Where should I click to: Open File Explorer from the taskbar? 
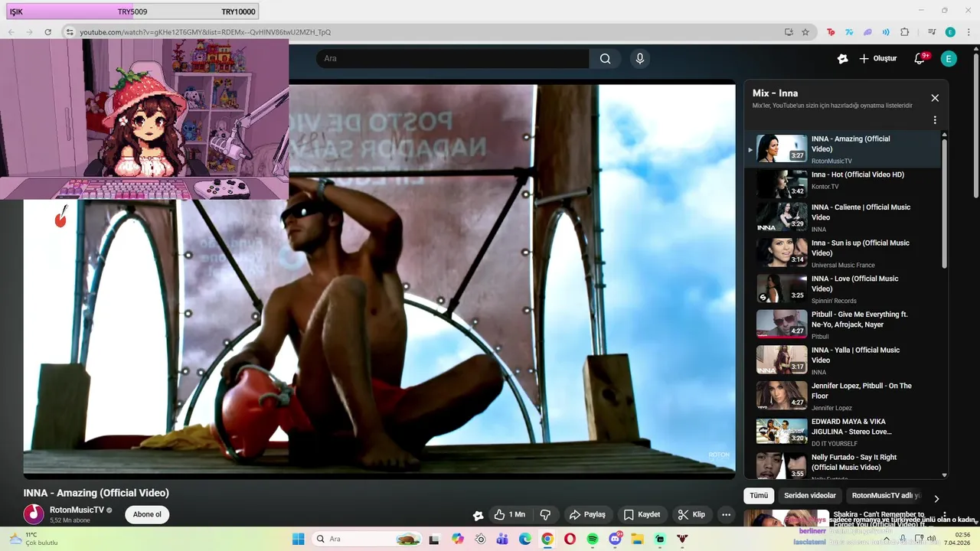(637, 539)
